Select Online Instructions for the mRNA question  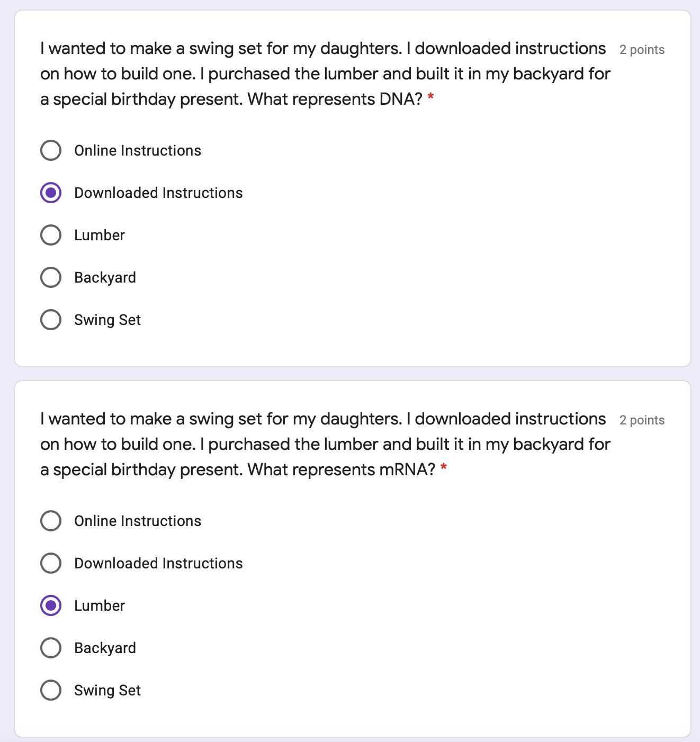tap(51, 521)
